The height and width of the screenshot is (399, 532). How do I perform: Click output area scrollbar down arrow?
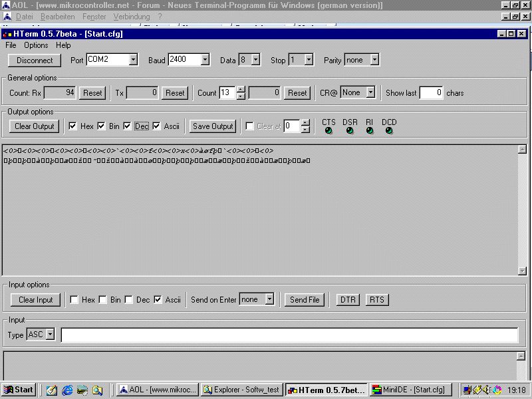523,271
